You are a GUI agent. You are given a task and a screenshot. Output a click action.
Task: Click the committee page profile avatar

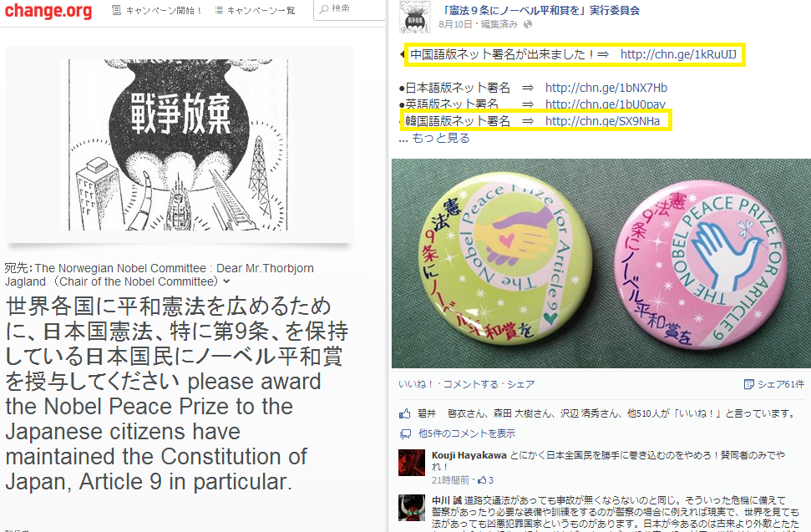coord(415,18)
